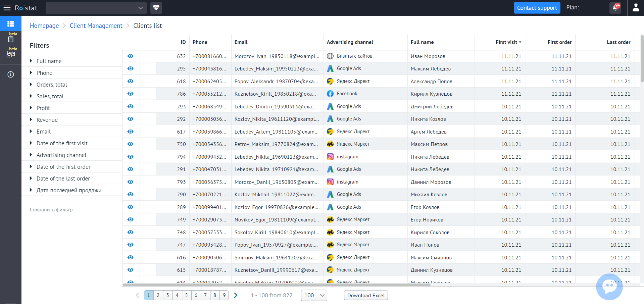This screenshot has height=304, width=644.
Task: Click Яндекс.Директ icon in row 616
Action: [330, 257]
